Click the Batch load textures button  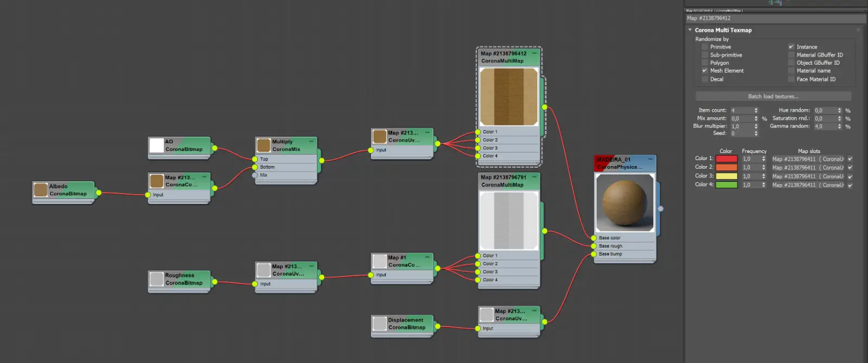(773, 97)
